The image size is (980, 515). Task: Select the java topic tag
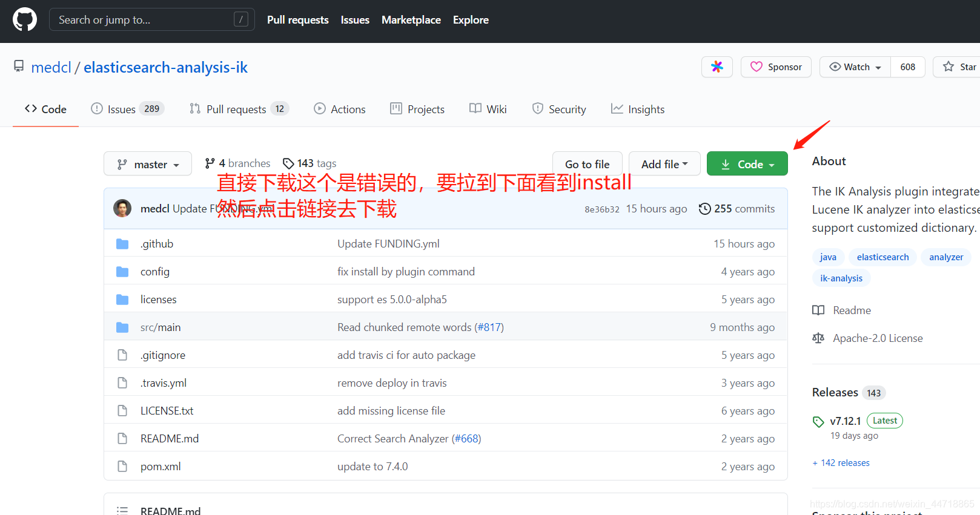[x=828, y=257]
